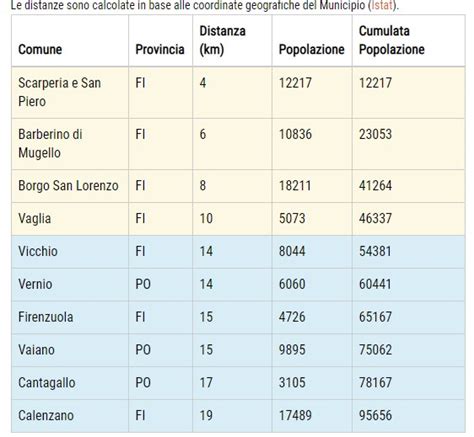Click the Vernio row name

pyautogui.click(x=35, y=284)
